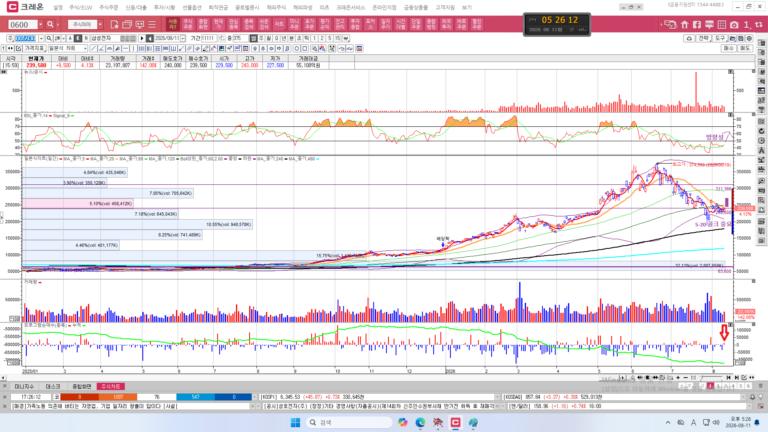Select the 15 interval button

337,38
